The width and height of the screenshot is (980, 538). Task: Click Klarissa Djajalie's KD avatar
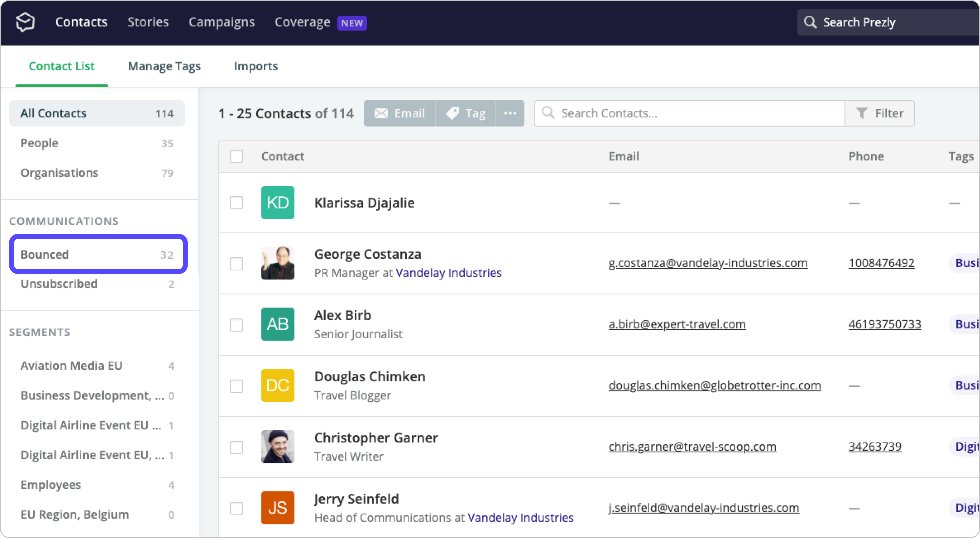[278, 203]
